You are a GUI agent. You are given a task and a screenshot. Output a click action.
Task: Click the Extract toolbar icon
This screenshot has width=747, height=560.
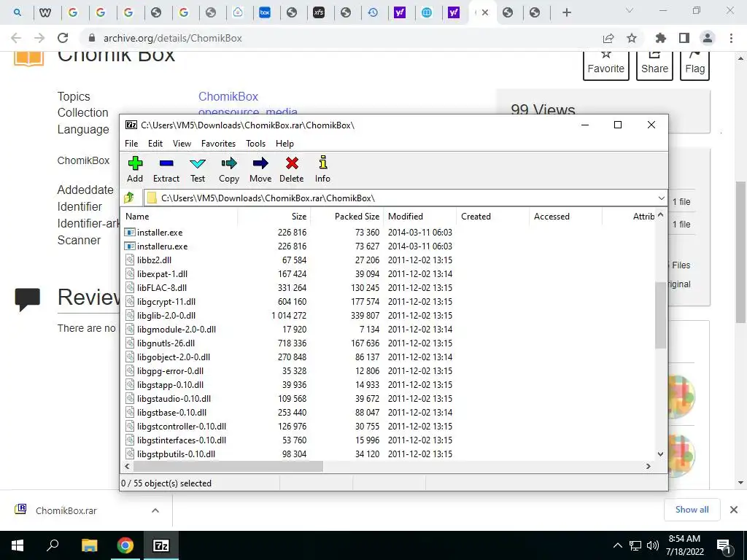166,164
